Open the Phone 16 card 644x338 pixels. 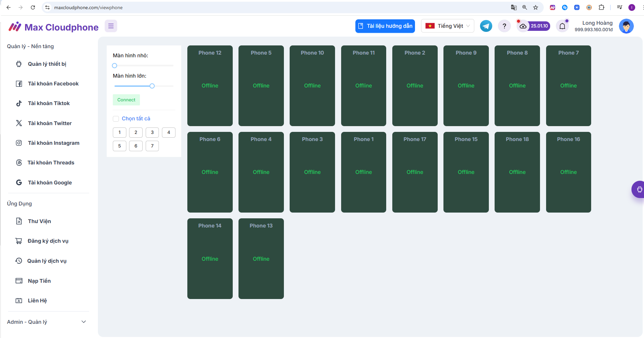pyautogui.click(x=568, y=172)
